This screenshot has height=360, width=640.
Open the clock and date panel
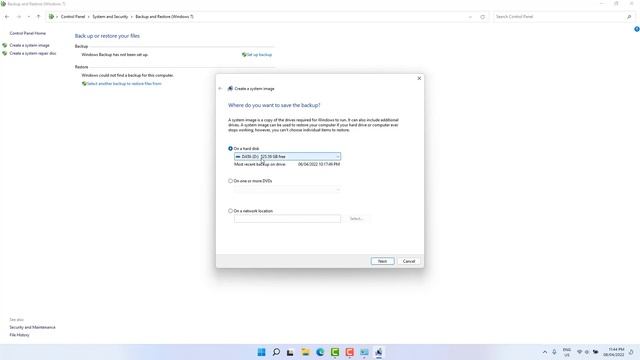pos(614,352)
